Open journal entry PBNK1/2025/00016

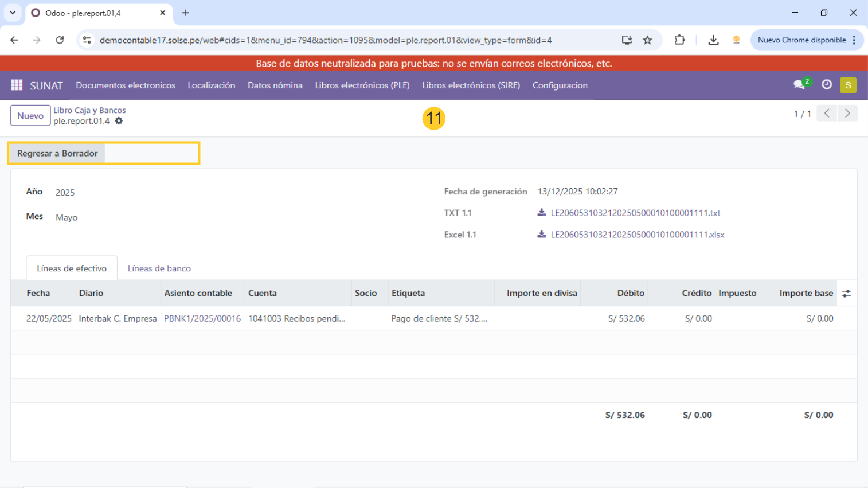202,318
